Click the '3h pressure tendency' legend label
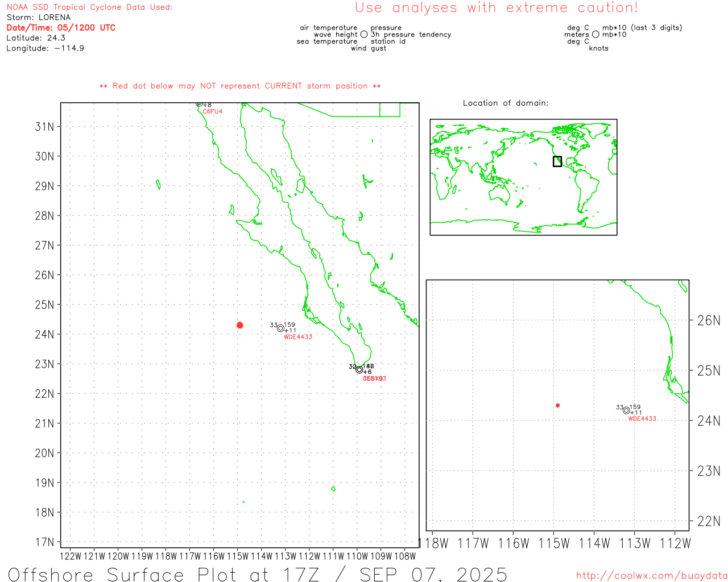The height and width of the screenshot is (582, 728). pos(411,35)
